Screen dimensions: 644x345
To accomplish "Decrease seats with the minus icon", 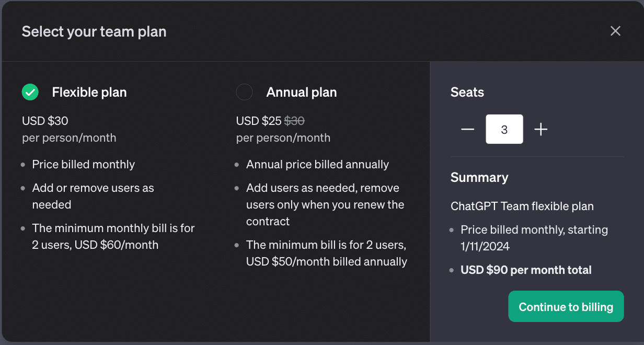I will click(467, 129).
